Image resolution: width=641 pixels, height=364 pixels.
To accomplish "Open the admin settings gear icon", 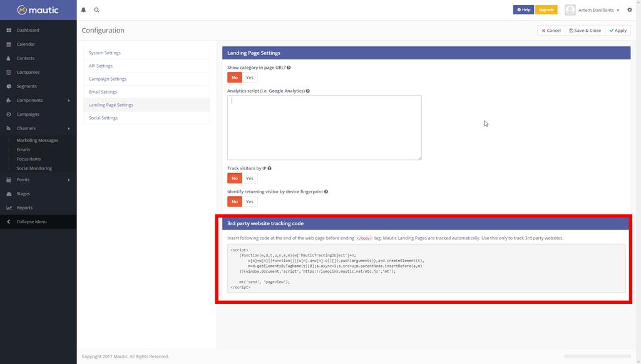I will [630, 10].
